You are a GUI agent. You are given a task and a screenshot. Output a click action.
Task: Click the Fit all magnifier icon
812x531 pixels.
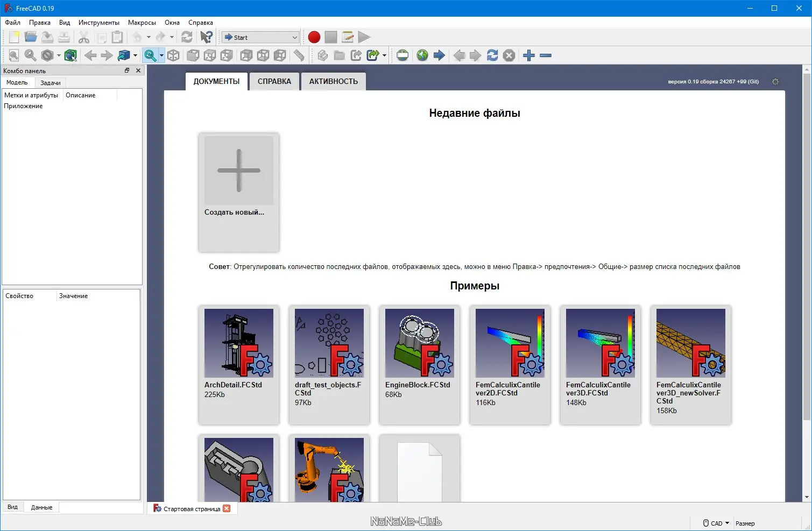click(x=14, y=55)
